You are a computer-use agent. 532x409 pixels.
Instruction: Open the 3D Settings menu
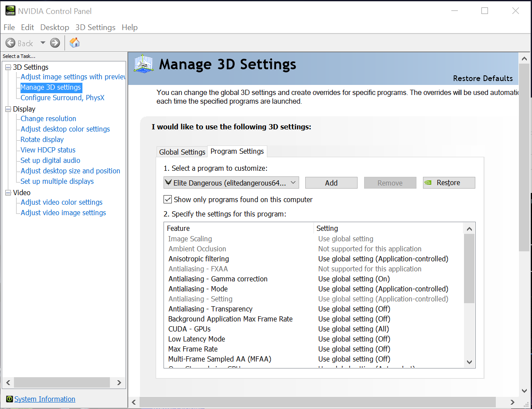[95, 27]
